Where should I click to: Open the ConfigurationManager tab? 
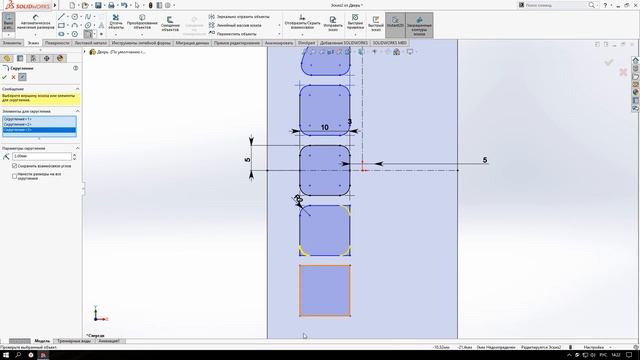click(33, 58)
